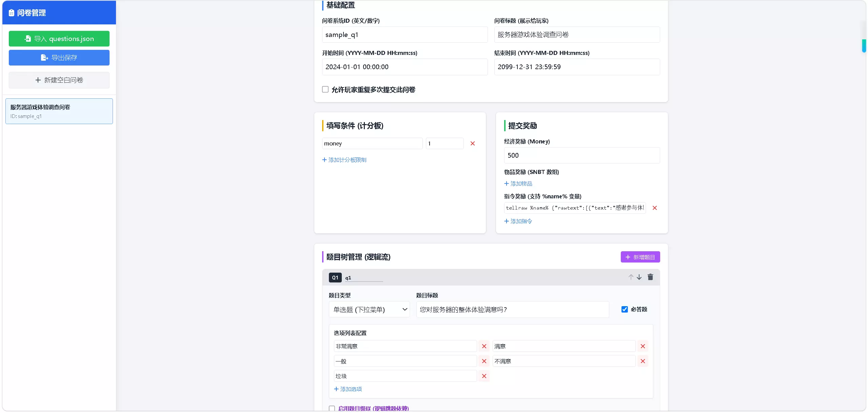868x413 pixels.
Task: Click the page scrollbar thumb
Action: point(864,46)
